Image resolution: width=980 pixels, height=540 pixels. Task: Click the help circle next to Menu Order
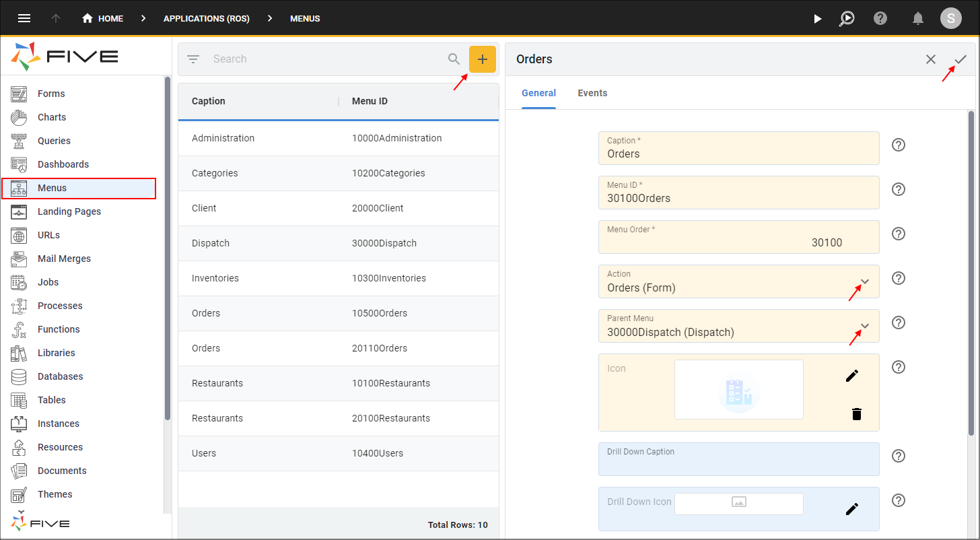[899, 234]
